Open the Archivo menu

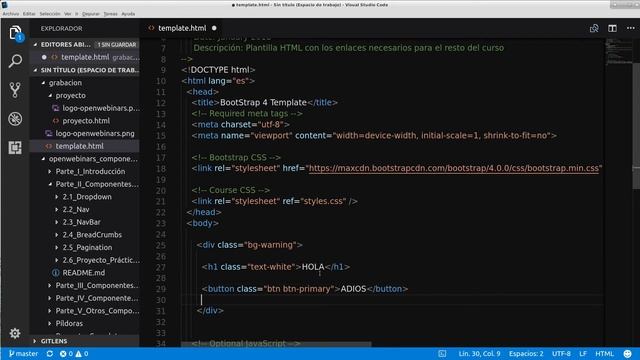[x=11, y=13]
